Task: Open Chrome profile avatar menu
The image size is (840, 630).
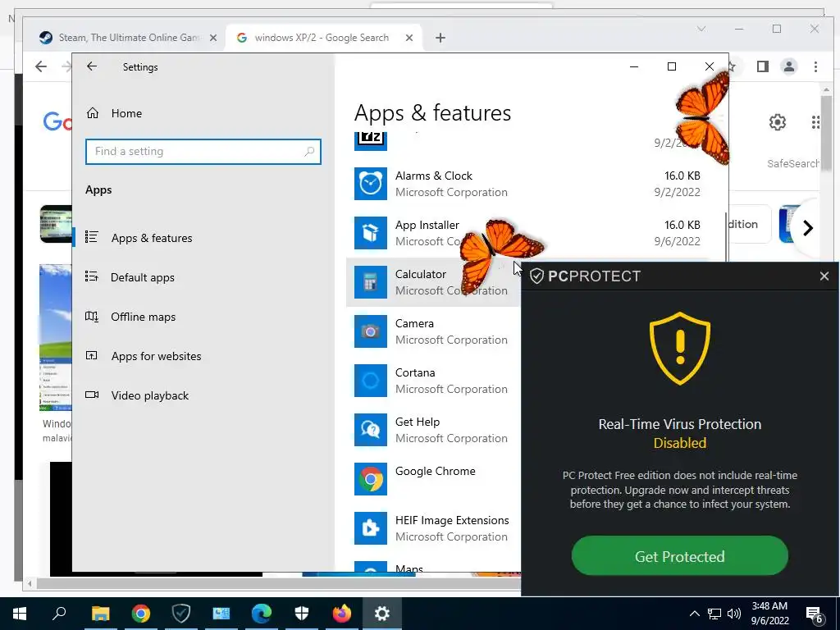Action: [x=789, y=66]
